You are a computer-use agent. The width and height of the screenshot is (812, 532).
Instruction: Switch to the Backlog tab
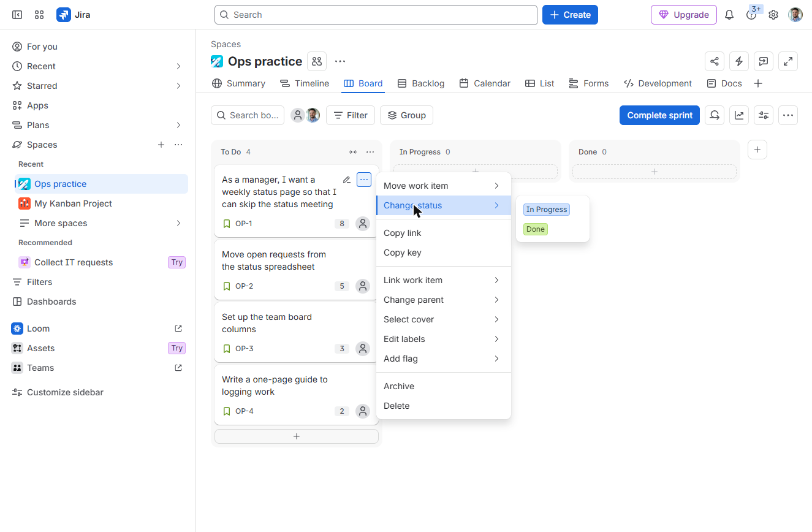421,83
